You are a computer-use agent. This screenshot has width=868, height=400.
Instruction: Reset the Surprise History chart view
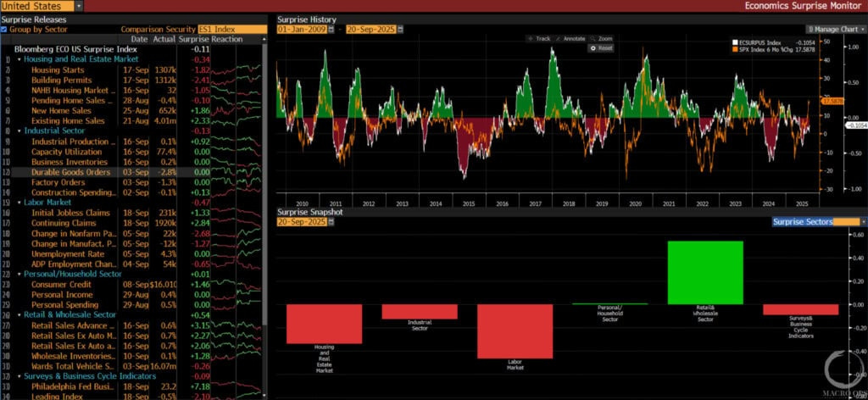pyautogui.click(x=601, y=48)
